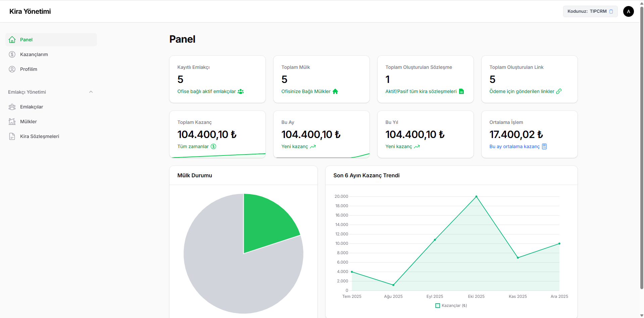Viewport: 644px width, 318px height.
Task: Click the Kira Yönetimi logo title
Action: [30, 11]
